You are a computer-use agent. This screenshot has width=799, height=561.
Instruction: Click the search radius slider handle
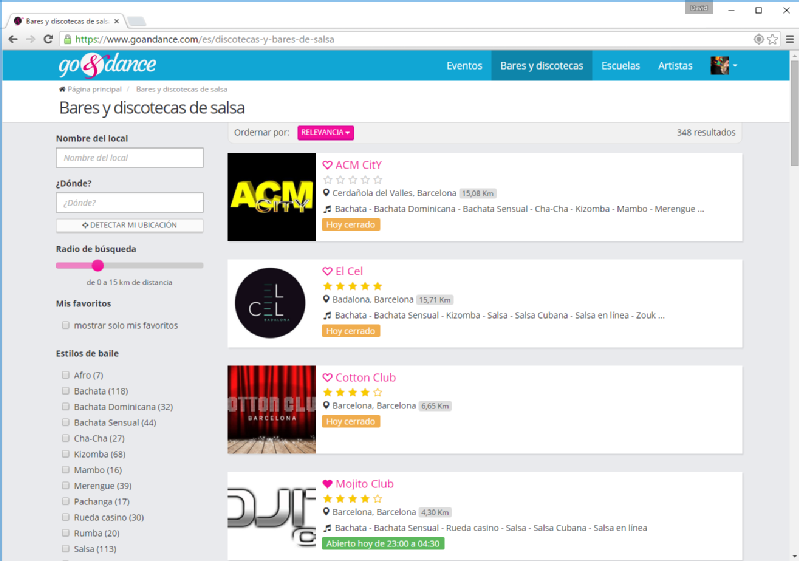98,265
